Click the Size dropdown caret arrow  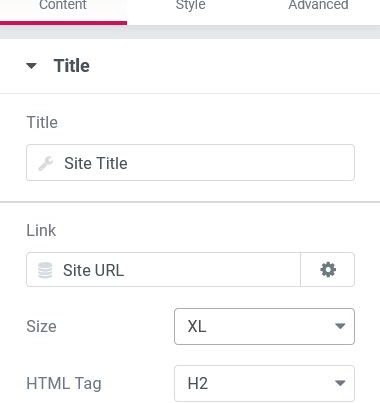point(340,326)
